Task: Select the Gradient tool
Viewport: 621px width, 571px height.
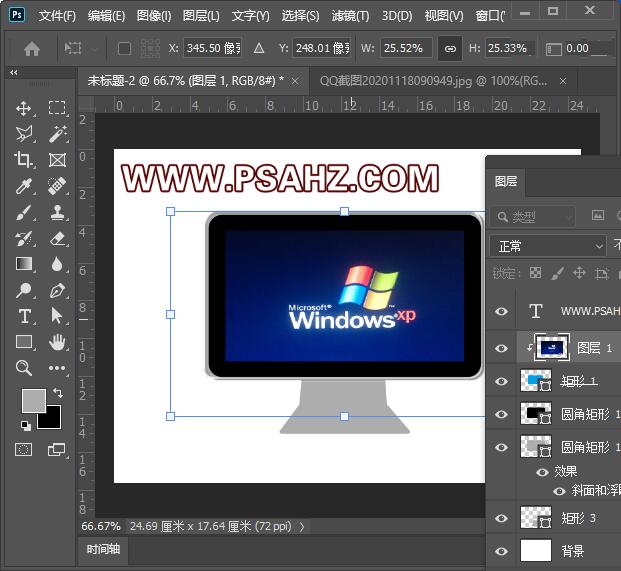Action: pos(24,264)
